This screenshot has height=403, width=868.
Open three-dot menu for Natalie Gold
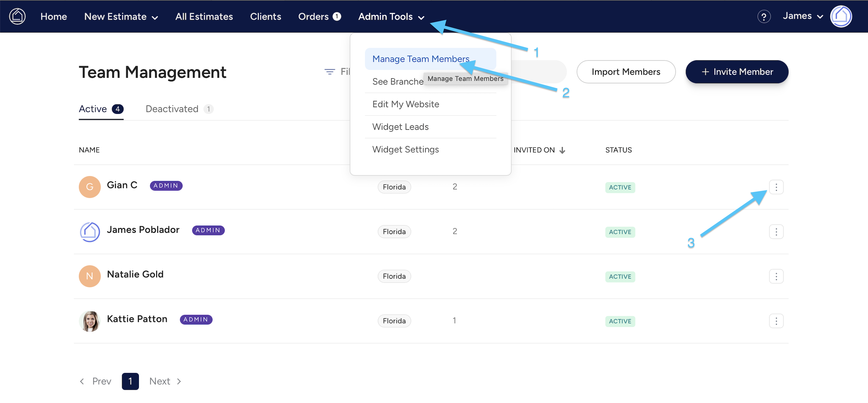(776, 276)
